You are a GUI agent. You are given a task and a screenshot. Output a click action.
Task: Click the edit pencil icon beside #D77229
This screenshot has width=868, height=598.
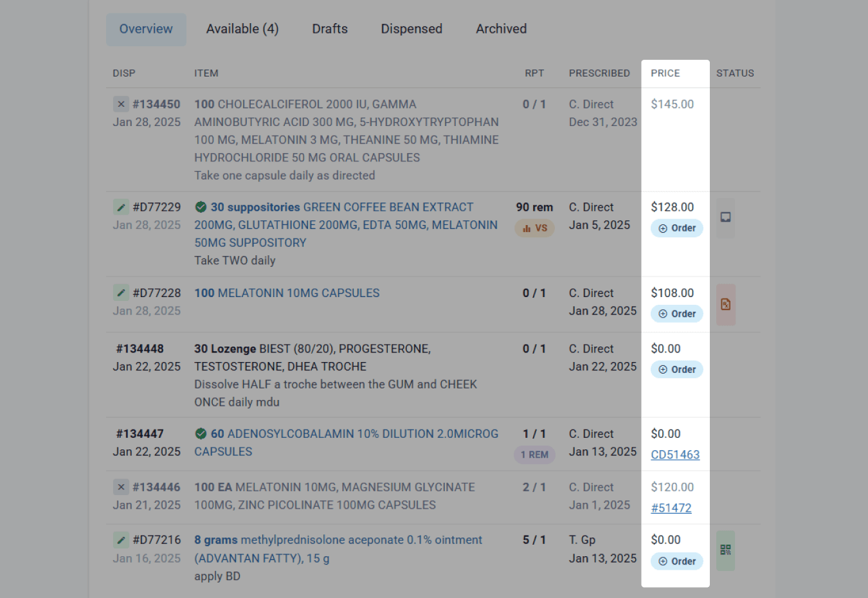pos(121,207)
